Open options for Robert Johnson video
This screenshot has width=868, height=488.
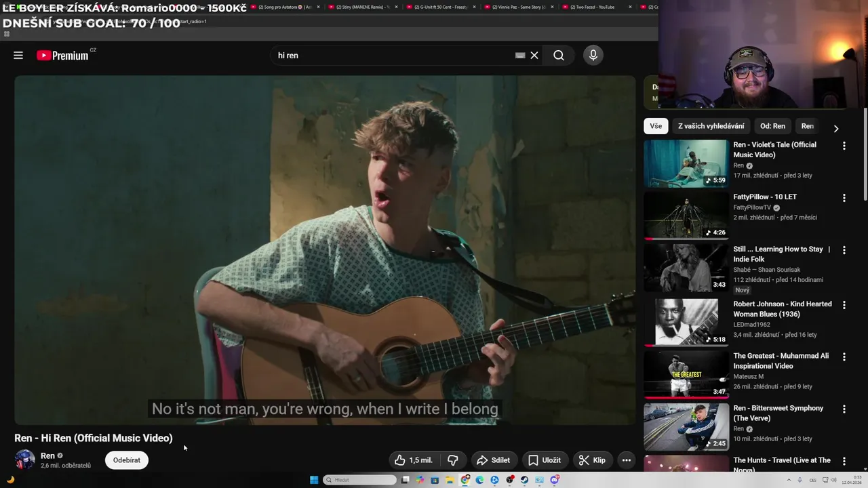click(x=844, y=305)
